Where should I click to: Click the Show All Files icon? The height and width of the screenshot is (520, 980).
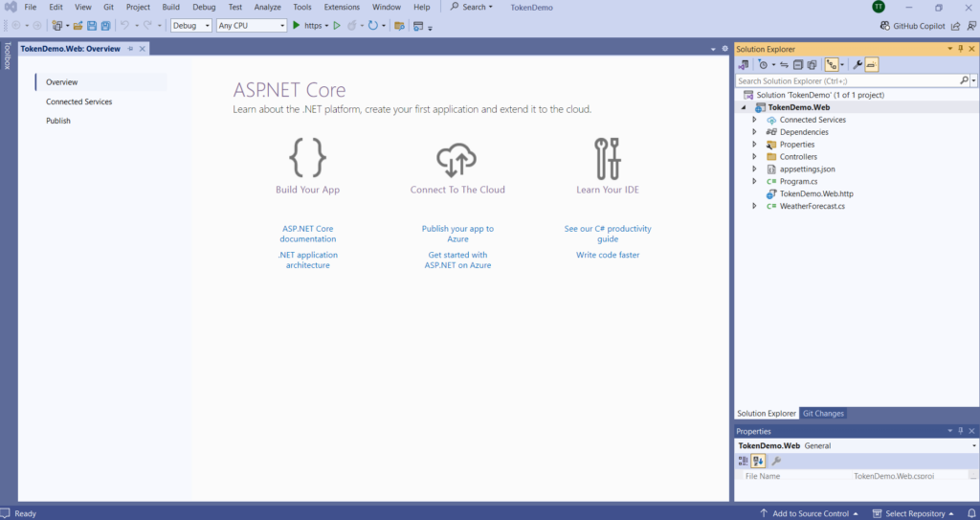click(812, 64)
